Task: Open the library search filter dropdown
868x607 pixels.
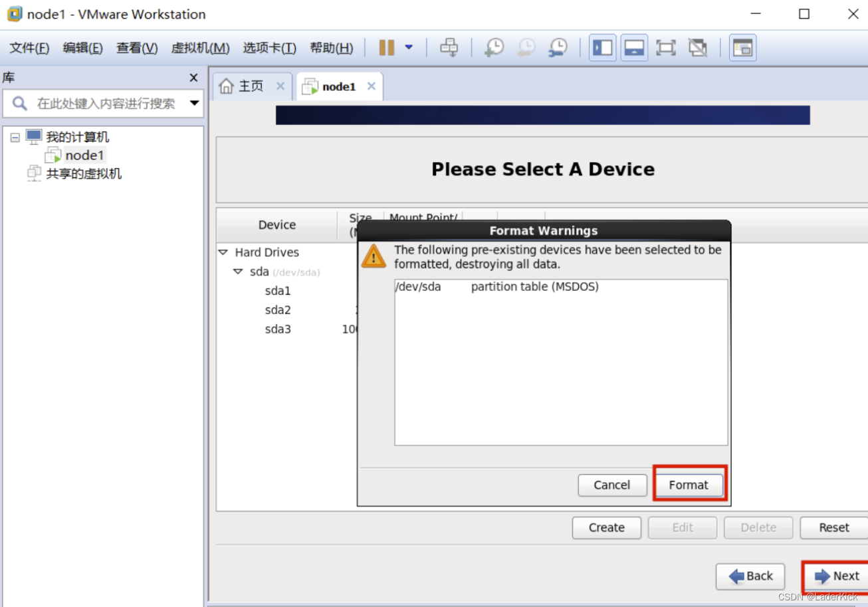Action: [x=195, y=103]
